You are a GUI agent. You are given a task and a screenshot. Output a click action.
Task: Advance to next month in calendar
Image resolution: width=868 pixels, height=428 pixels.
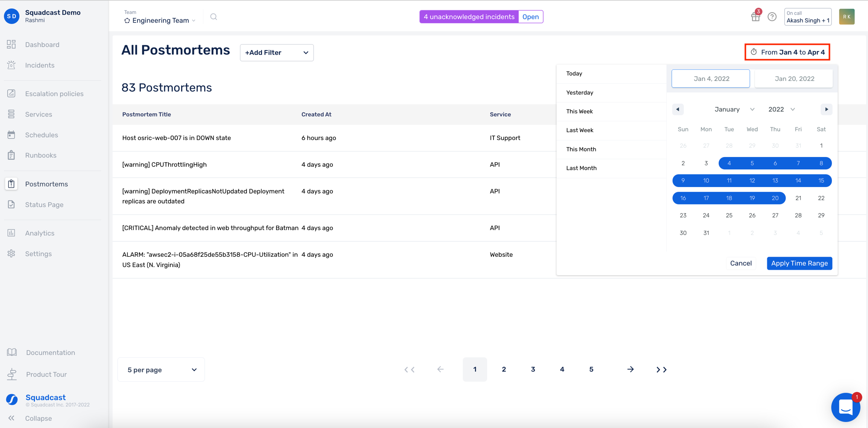[826, 110]
